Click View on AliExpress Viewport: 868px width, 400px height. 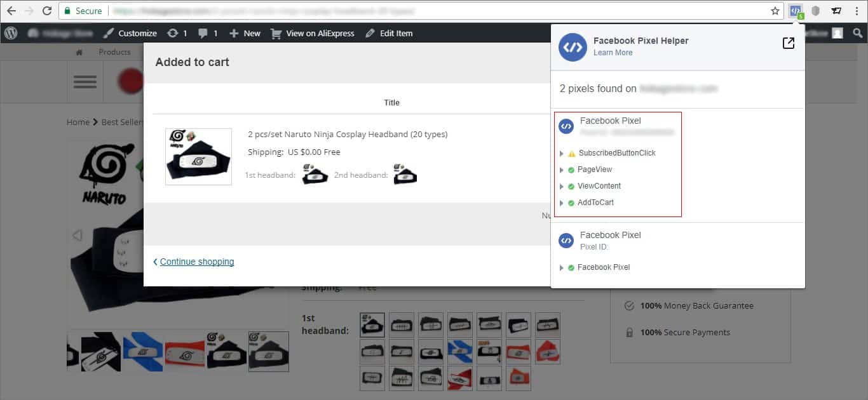[313, 33]
